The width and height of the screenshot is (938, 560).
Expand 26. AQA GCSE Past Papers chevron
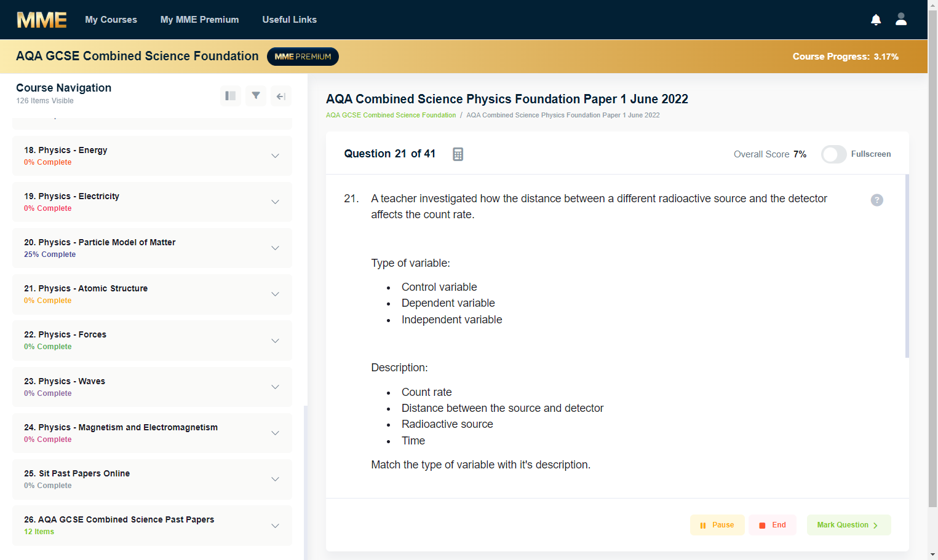coord(275,526)
